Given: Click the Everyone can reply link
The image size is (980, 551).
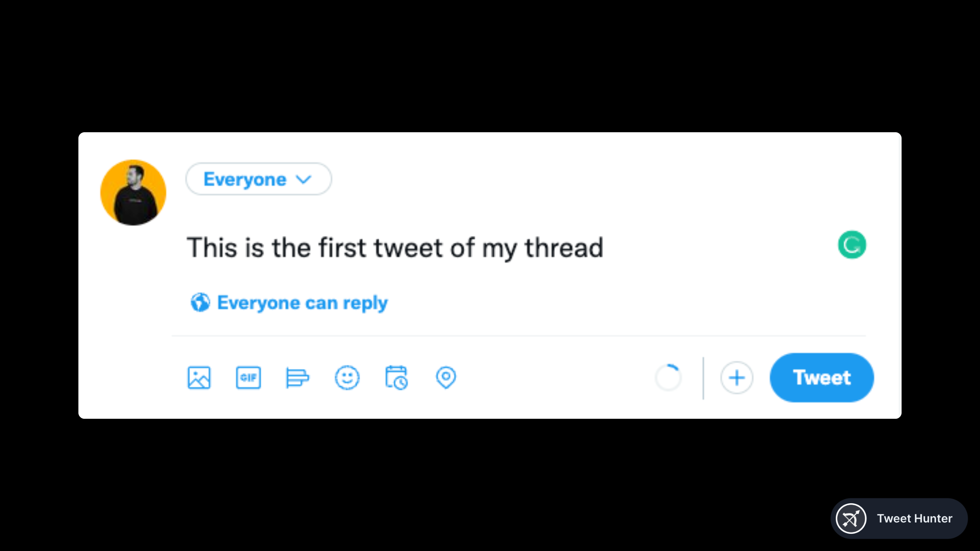Looking at the screenshot, I should (302, 302).
